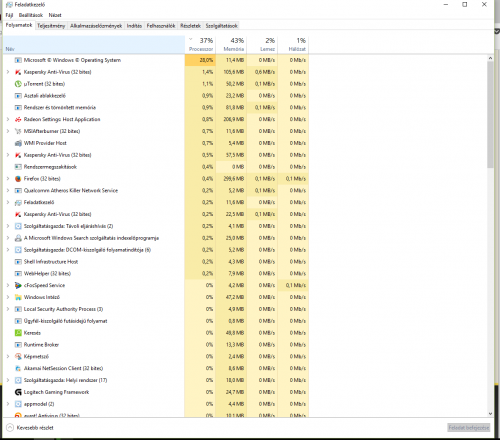
Task: Open the Fájl menu
Action: coord(9,15)
